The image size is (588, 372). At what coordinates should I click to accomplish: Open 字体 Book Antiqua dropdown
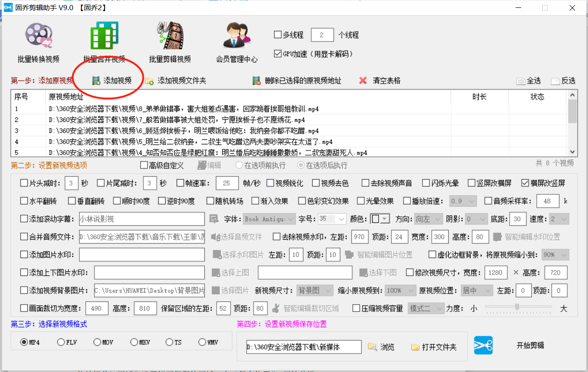pyautogui.click(x=270, y=219)
